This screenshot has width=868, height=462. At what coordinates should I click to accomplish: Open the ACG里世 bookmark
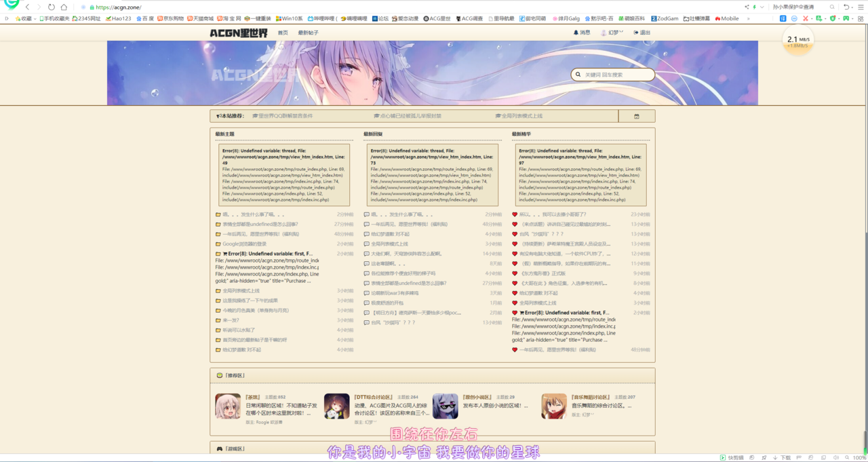437,18
